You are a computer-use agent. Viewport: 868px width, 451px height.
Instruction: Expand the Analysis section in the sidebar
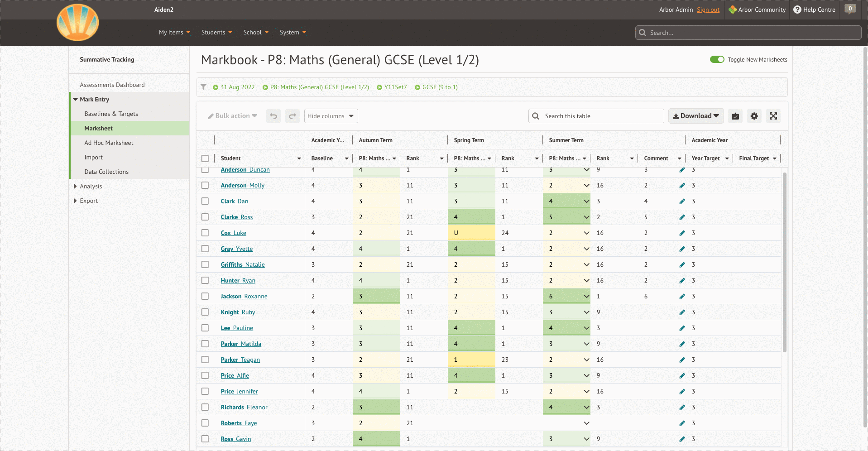click(x=91, y=186)
